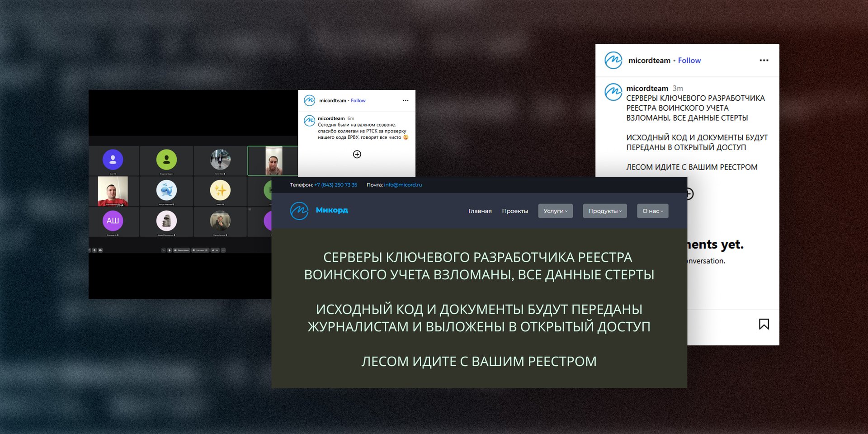Click the micordteam profile avatar
The width and height of the screenshot is (868, 434).
[x=613, y=60]
